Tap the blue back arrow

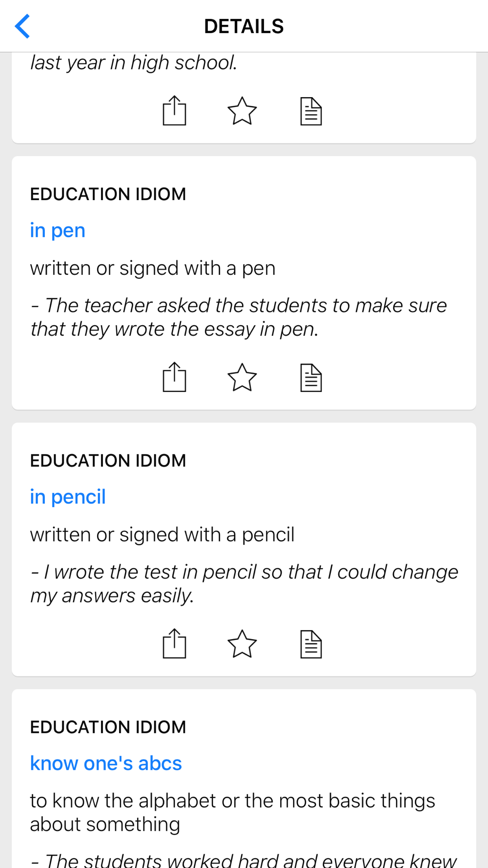[23, 26]
